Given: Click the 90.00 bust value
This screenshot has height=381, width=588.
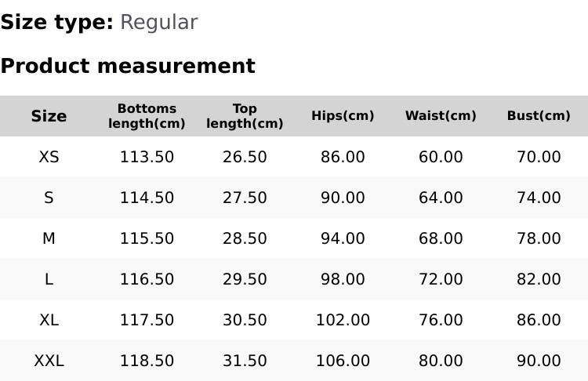Looking at the screenshot, I should click(539, 361).
